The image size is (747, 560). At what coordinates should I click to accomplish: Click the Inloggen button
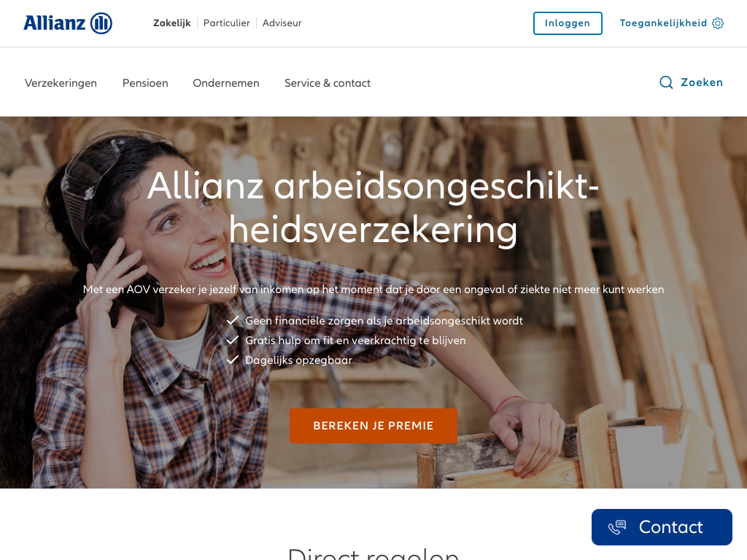568,23
